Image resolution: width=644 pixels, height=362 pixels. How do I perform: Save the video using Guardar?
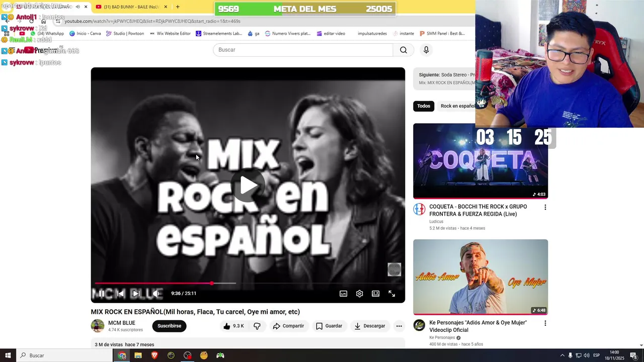coord(329,326)
